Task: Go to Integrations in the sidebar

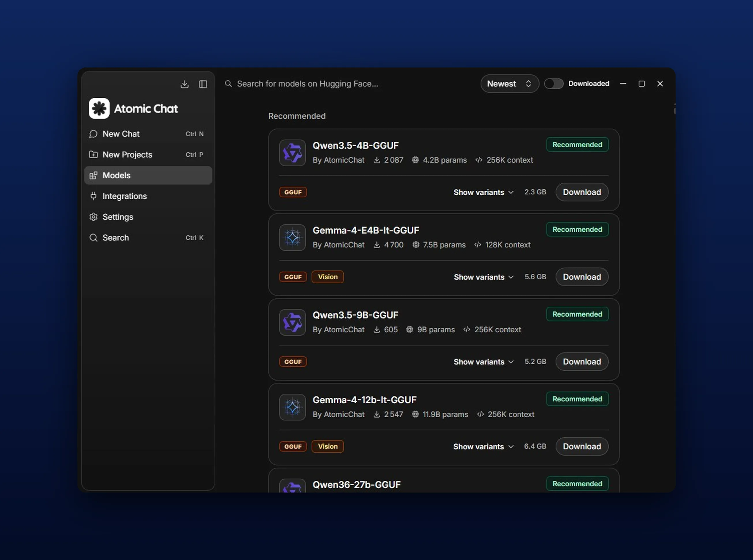Action: coord(148,196)
